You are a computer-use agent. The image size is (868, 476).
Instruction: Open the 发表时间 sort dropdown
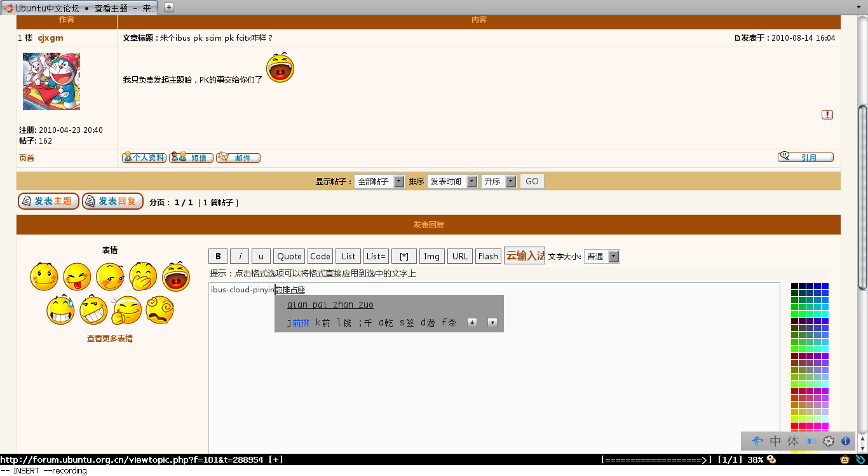[x=452, y=182]
